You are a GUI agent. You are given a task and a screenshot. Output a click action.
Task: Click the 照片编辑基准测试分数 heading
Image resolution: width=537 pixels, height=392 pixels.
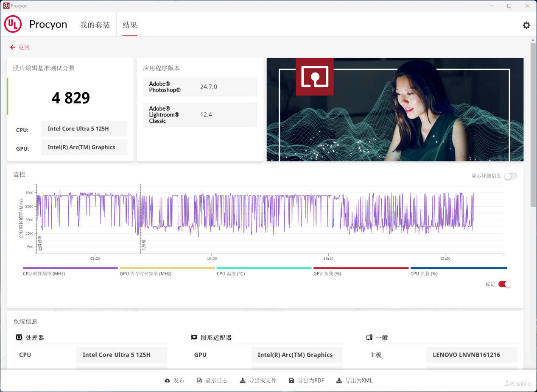tap(44, 68)
